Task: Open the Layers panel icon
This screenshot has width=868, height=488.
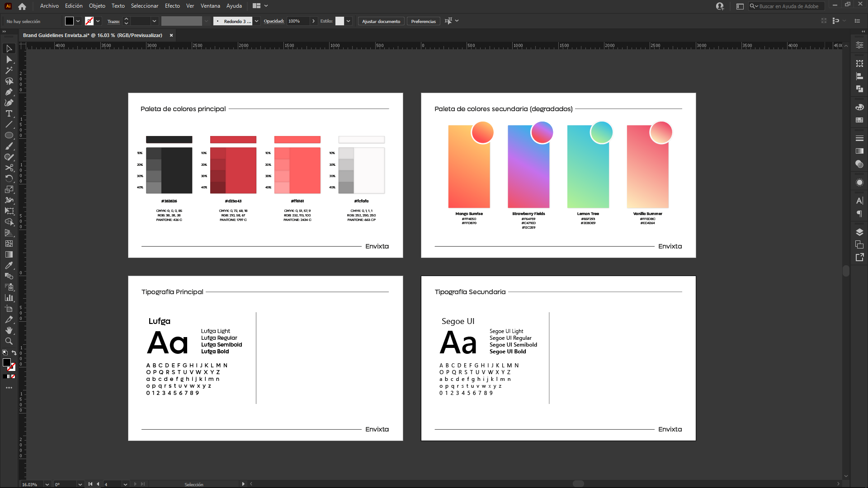Action: point(859,232)
